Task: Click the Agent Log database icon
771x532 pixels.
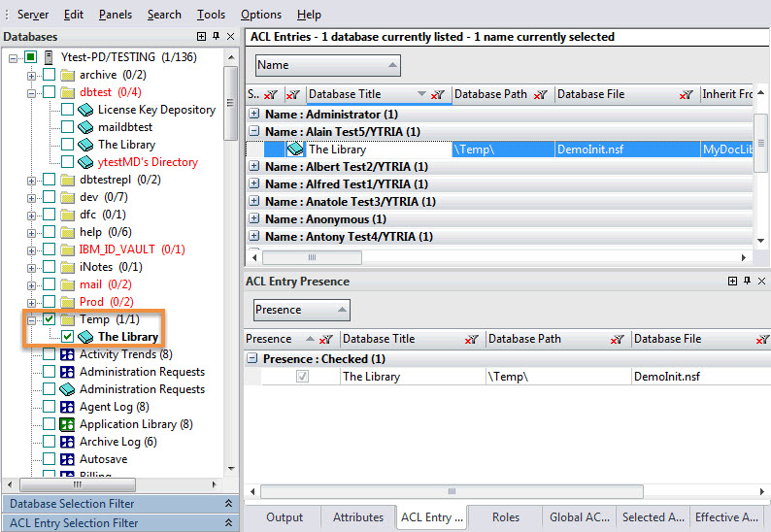Action: pyautogui.click(x=68, y=407)
